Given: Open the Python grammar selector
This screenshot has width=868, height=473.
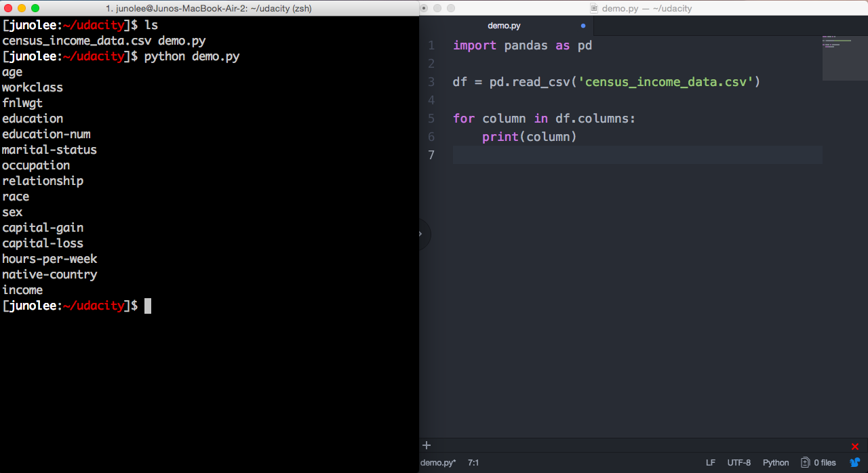Looking at the screenshot, I should pyautogui.click(x=776, y=463).
